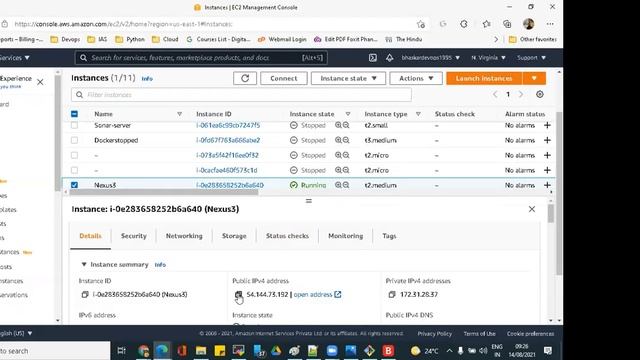Image resolution: width=640 pixels, height=360 pixels.
Task: Add alarm for i-073a5f42f16ee0f32 row
Action: 547,156
